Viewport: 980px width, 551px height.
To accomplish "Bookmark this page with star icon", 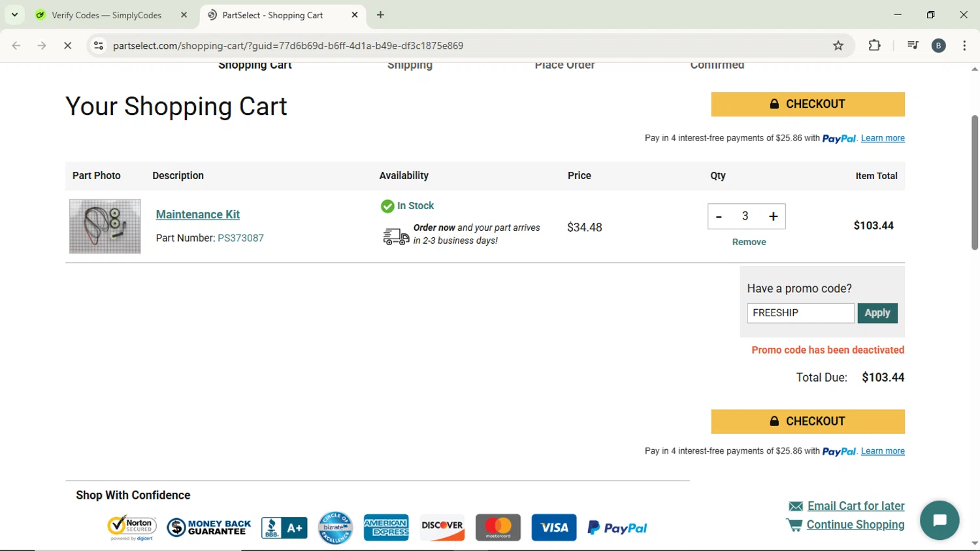I will pyautogui.click(x=838, y=46).
